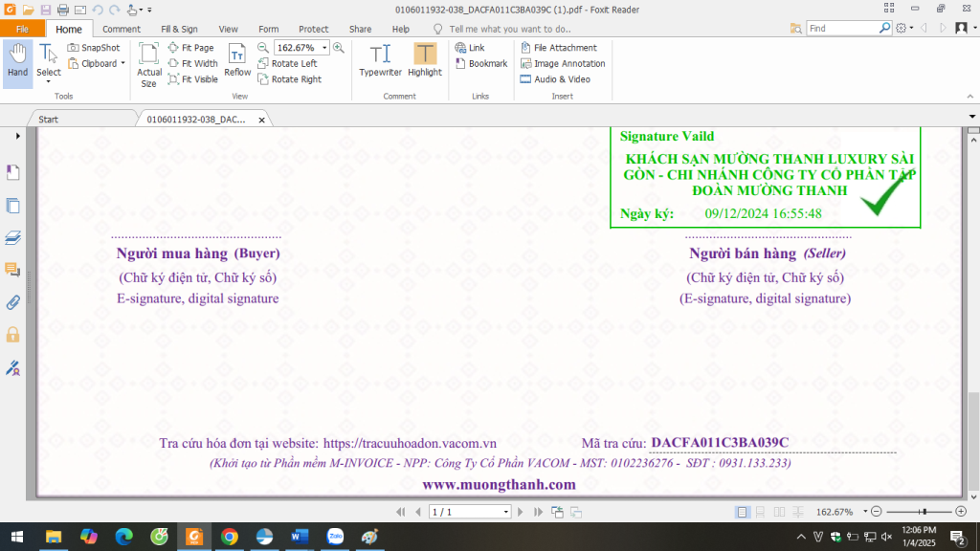Switch to the Fill & Sign tab
Viewport: 980px width, 551px height.
tap(179, 29)
